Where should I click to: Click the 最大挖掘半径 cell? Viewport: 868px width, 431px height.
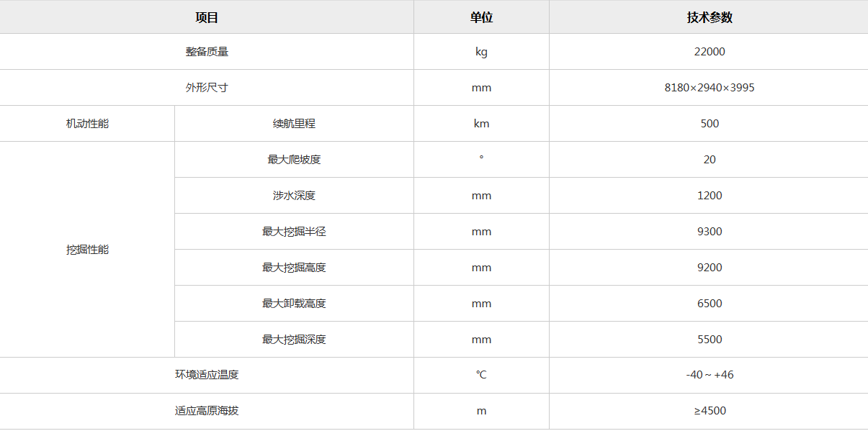tap(294, 232)
